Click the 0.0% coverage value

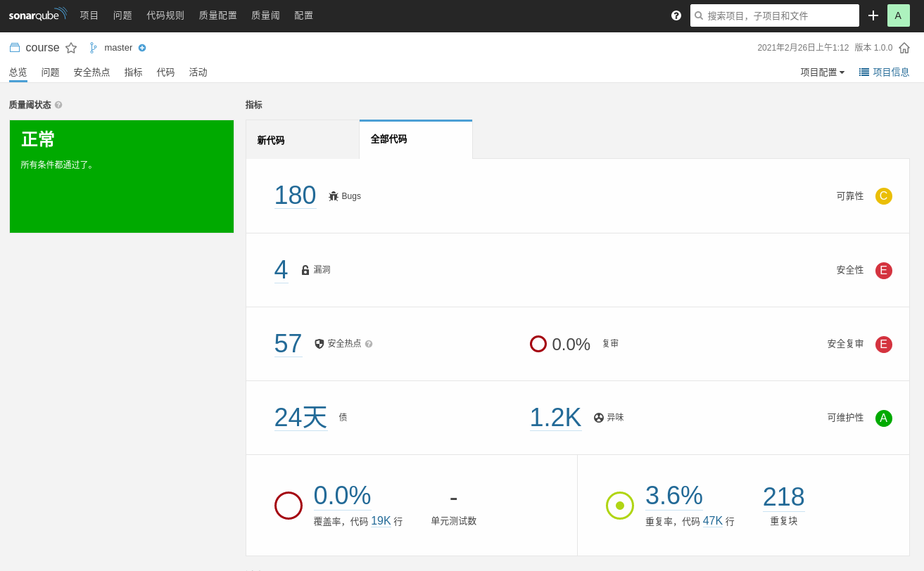[343, 495]
